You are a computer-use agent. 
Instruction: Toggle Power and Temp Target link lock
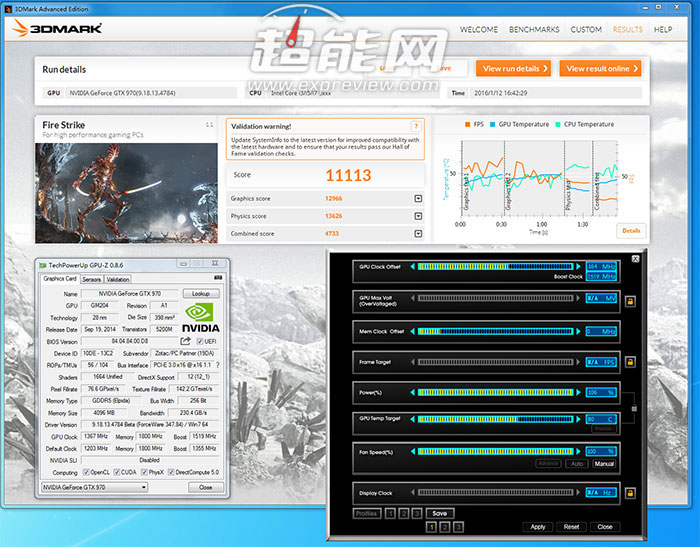(x=634, y=408)
